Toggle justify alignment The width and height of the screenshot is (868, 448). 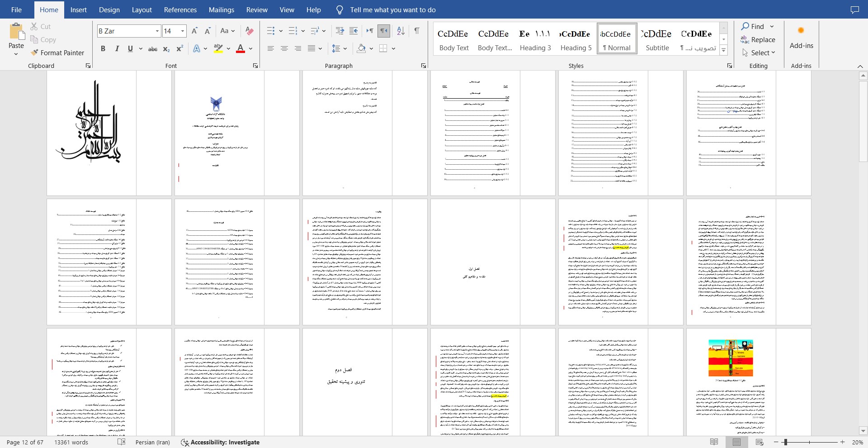click(x=311, y=49)
